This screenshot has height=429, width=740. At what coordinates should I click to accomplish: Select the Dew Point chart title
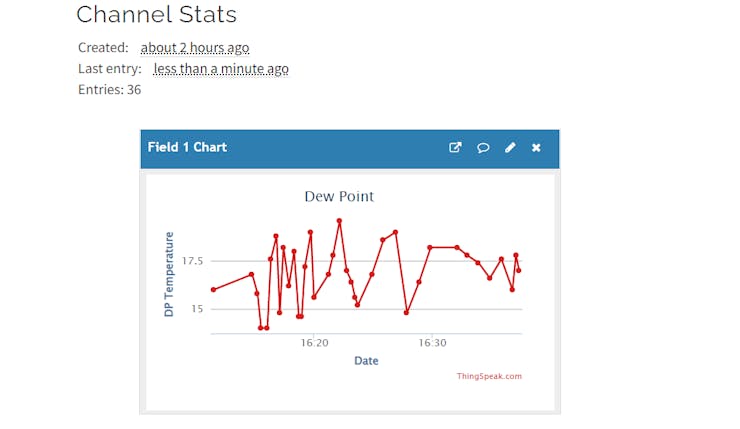pos(339,197)
